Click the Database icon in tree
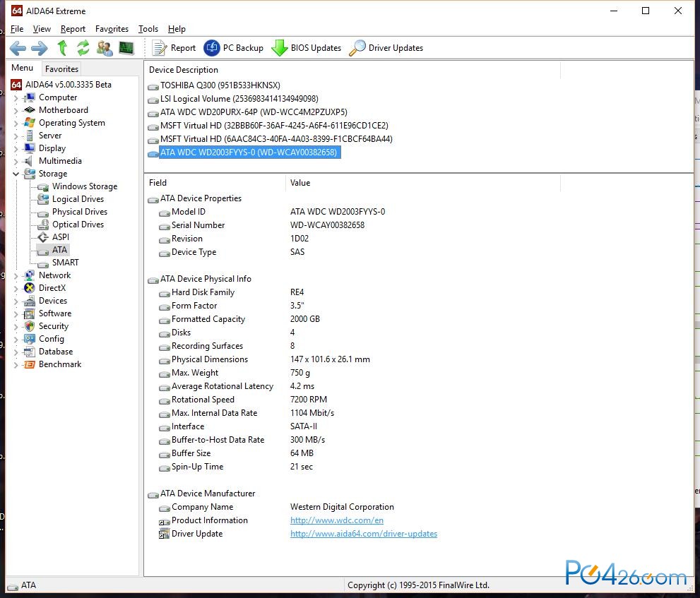 coord(30,352)
